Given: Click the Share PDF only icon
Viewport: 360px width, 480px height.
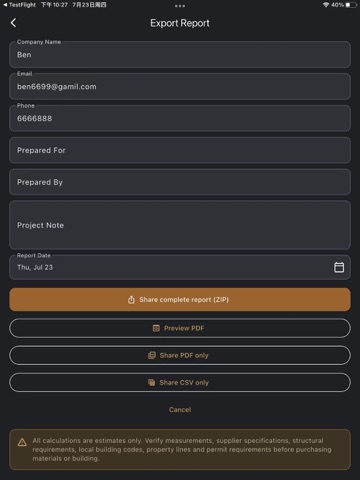Looking at the screenshot, I should point(152,355).
